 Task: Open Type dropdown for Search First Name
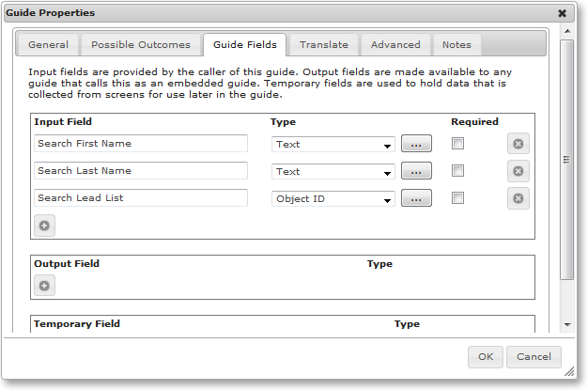[333, 145]
